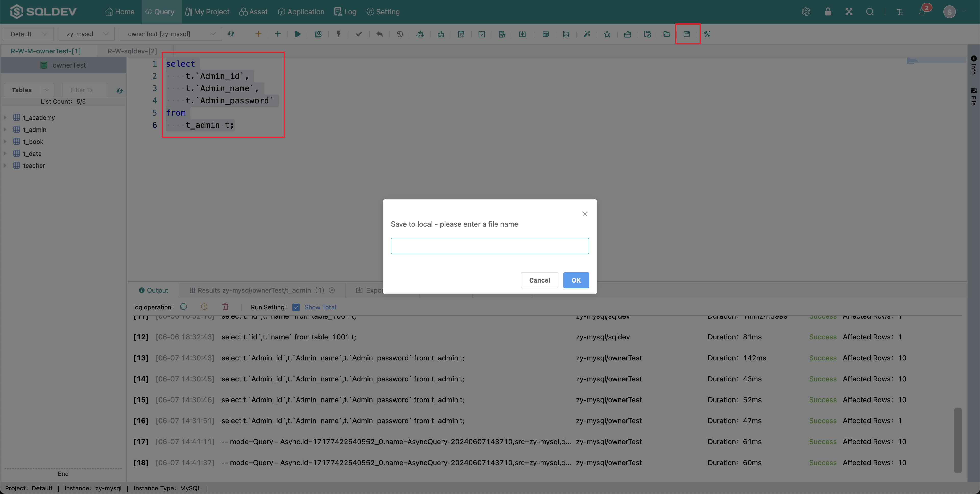This screenshot has height=494, width=980.
Task: Click the orange plus icon in toolbar
Action: (x=258, y=34)
